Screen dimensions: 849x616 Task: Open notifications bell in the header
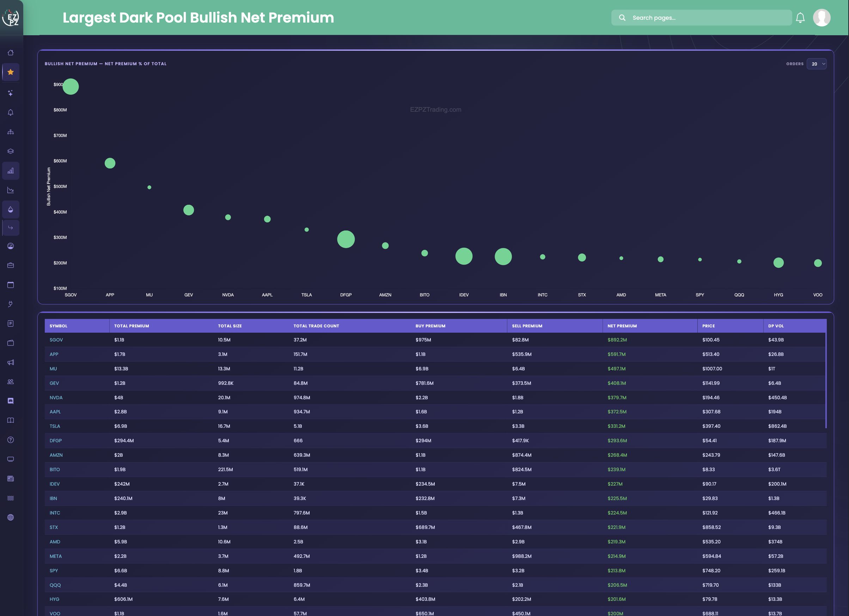click(800, 18)
